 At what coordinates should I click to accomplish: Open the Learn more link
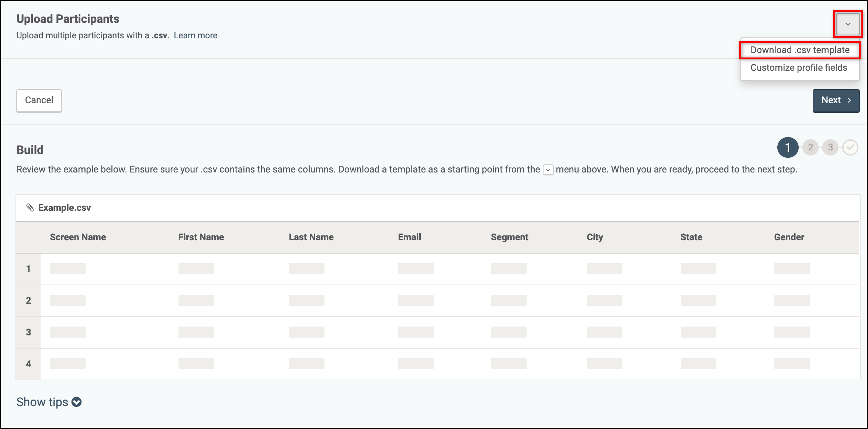tap(195, 36)
